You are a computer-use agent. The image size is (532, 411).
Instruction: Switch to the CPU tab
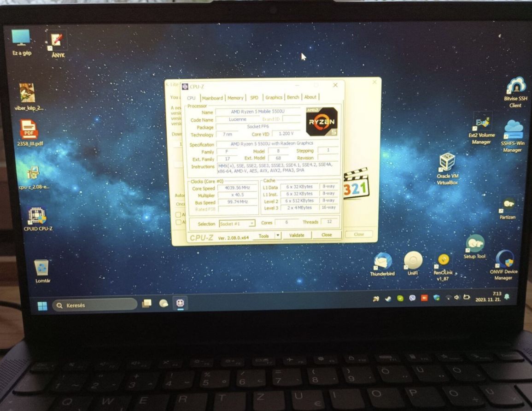tap(191, 98)
